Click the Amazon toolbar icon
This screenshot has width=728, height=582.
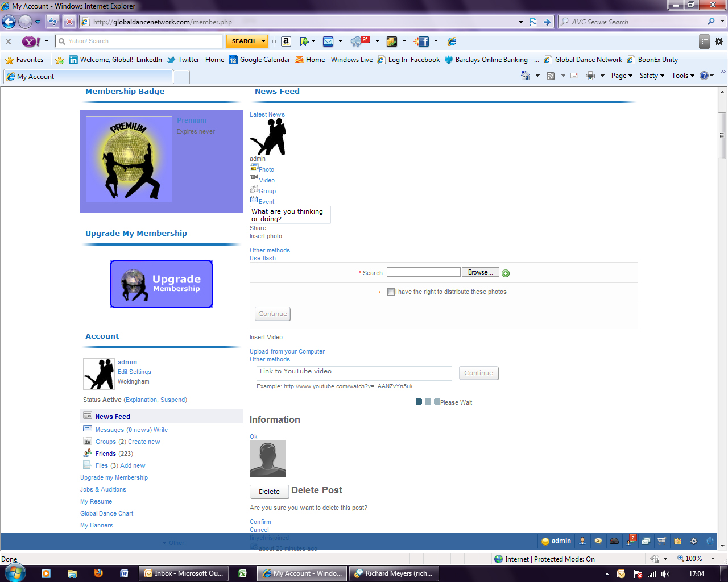pos(286,41)
